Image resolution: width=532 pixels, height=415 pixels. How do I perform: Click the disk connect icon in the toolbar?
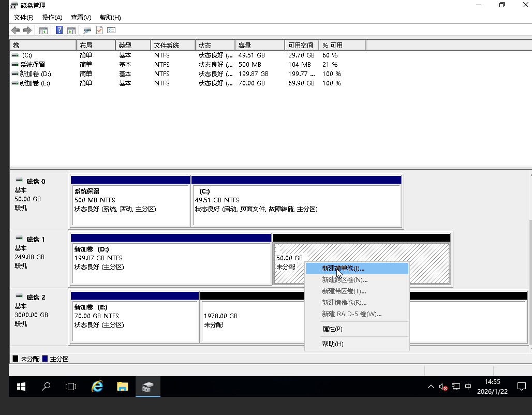click(87, 31)
